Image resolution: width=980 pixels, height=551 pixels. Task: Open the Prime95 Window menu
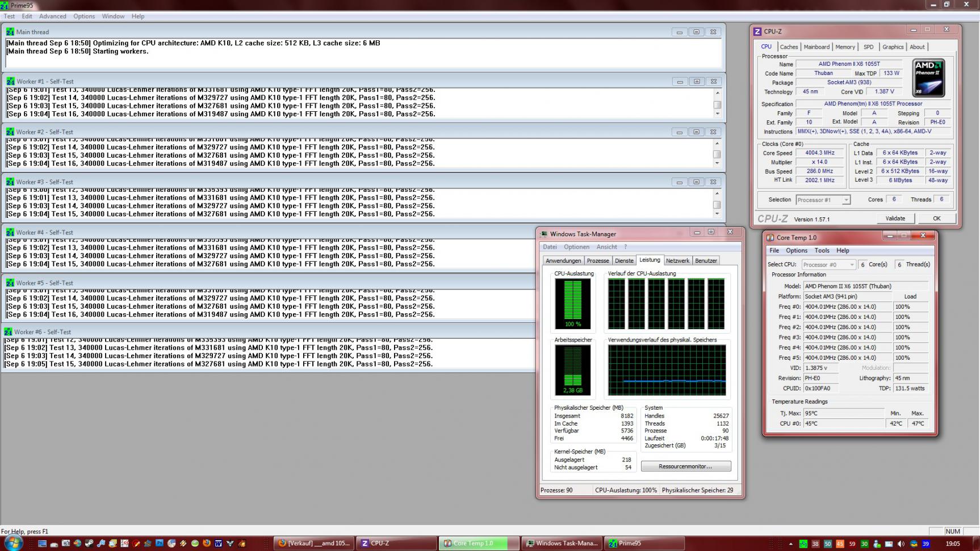[x=113, y=16]
